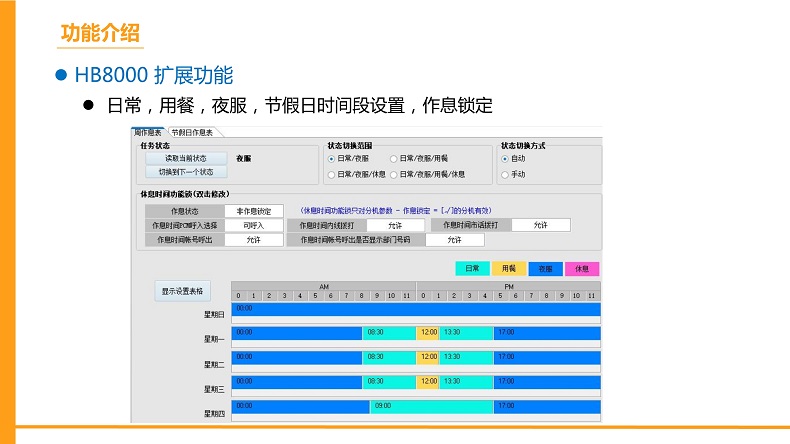Image resolution: width=790 pixels, height=444 pixels.
Task: Click the 切换到下一个状态 button
Action: point(186,172)
